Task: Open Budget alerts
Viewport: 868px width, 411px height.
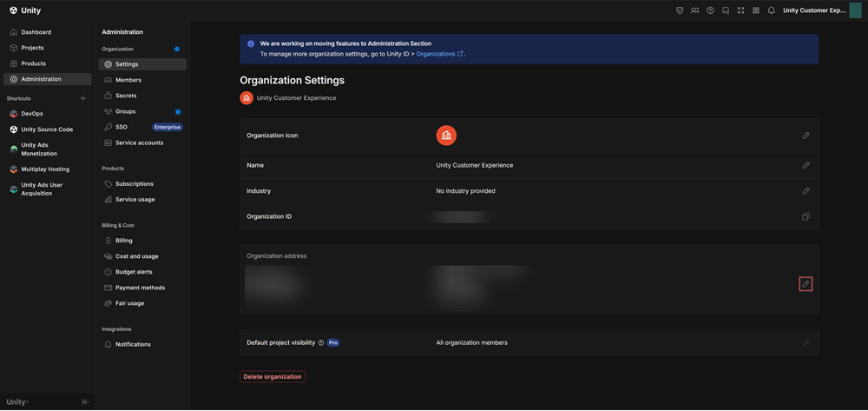Action: [x=142, y=272]
